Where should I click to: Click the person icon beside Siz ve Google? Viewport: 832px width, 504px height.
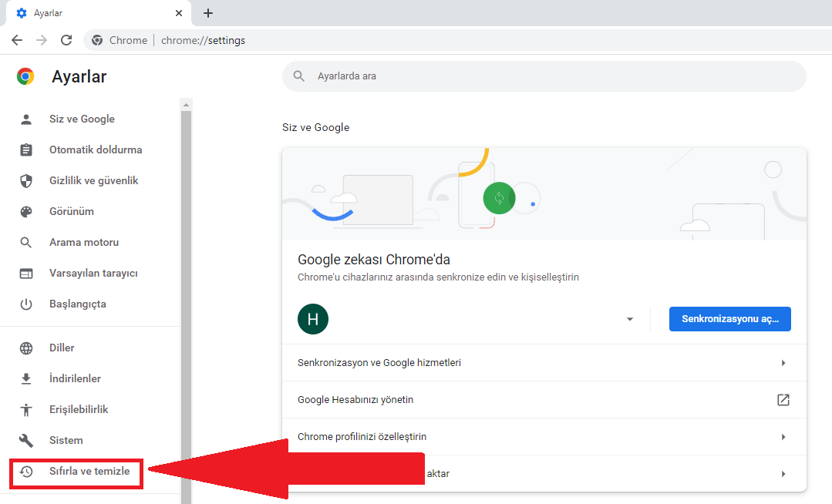26,119
